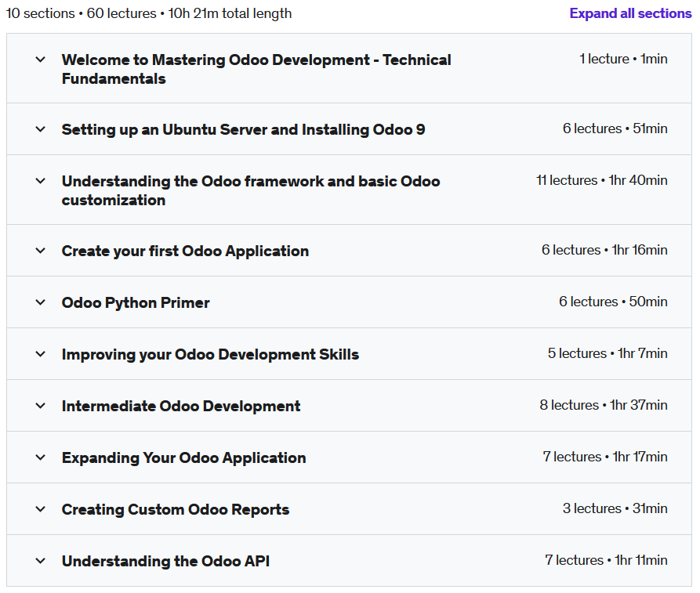Expand chevron next to Creating Custom Odoo Reports
700x593 pixels.
(40, 509)
